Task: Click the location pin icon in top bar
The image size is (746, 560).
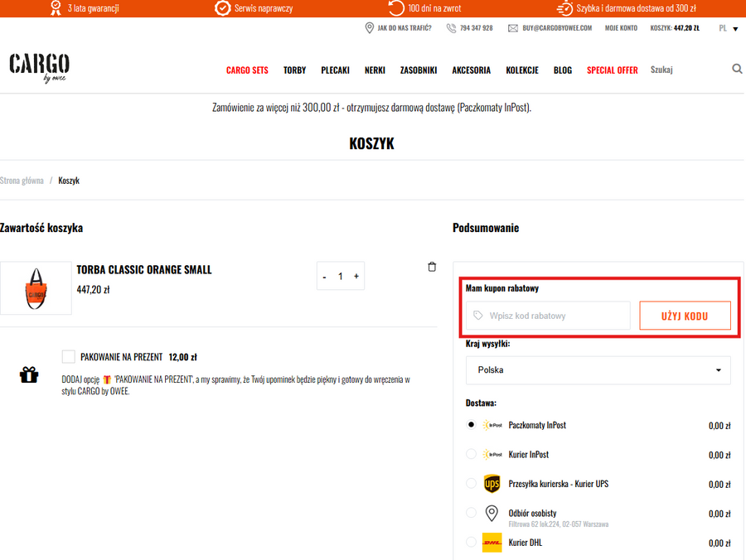Action: [x=369, y=28]
